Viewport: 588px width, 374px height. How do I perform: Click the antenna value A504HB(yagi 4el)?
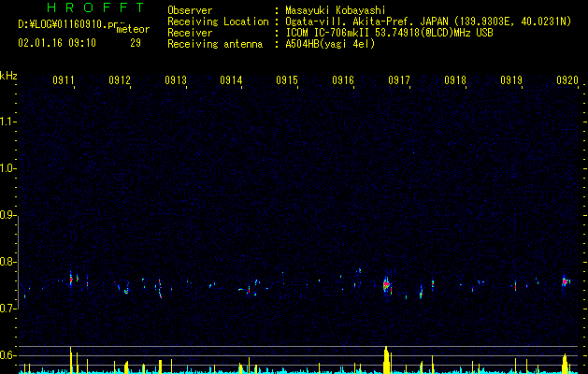click(330, 44)
